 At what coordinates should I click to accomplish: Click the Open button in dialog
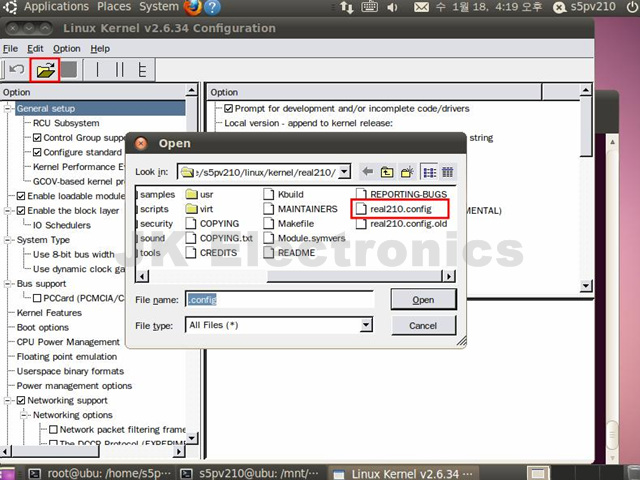click(x=423, y=300)
